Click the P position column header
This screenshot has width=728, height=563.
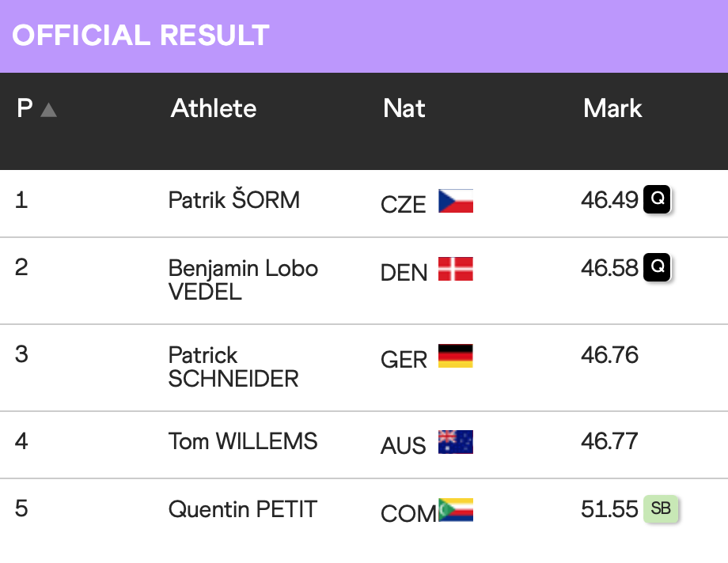click(25, 108)
